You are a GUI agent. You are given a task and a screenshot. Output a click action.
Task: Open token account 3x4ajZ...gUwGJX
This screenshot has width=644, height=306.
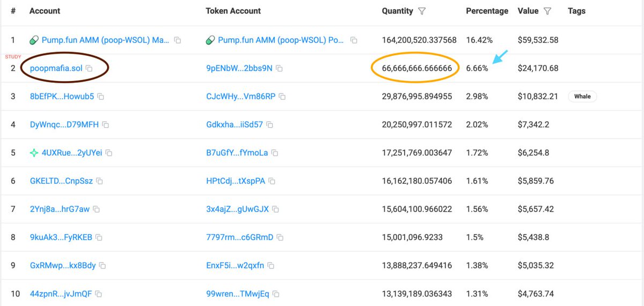pos(238,209)
